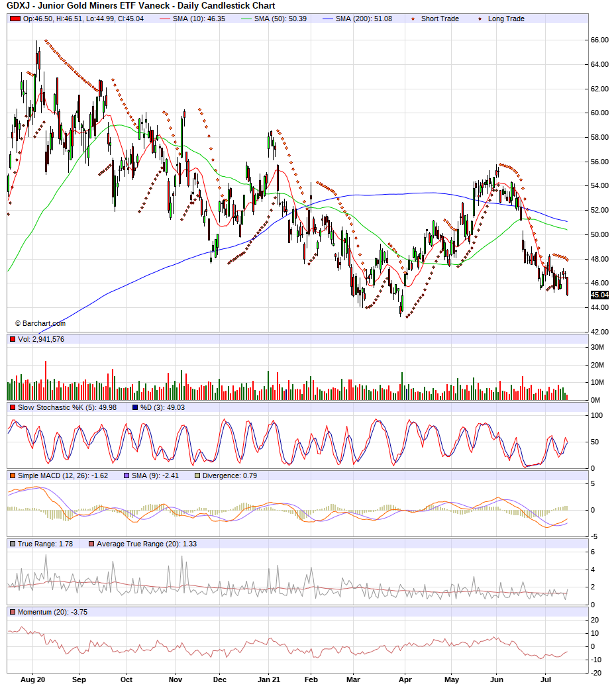This screenshot has height=700, width=616.
Task: Click the Jan 21 date axis label
Action: click(x=269, y=680)
